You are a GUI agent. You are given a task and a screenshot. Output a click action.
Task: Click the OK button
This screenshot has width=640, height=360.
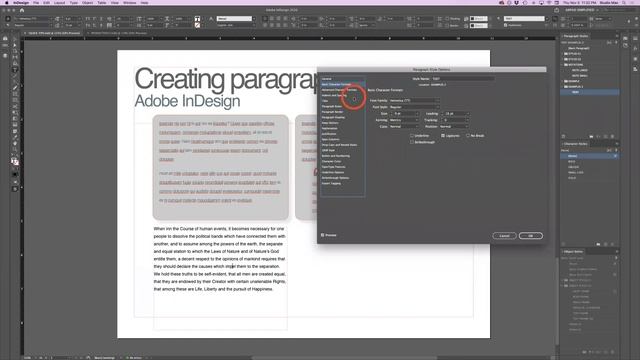tap(531, 236)
